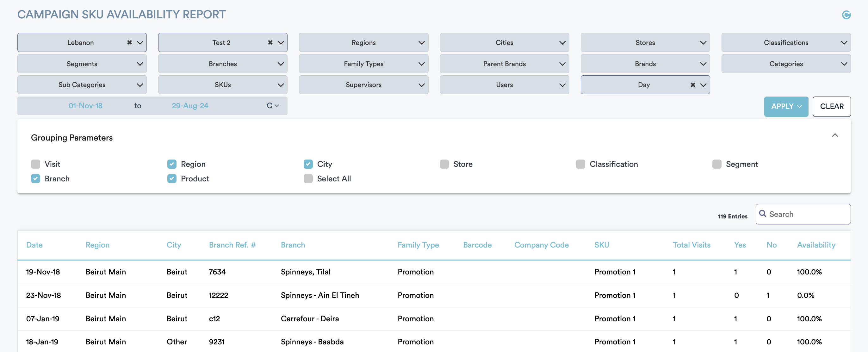Sort table by Availability column header
This screenshot has height=352, width=868.
[816, 245]
